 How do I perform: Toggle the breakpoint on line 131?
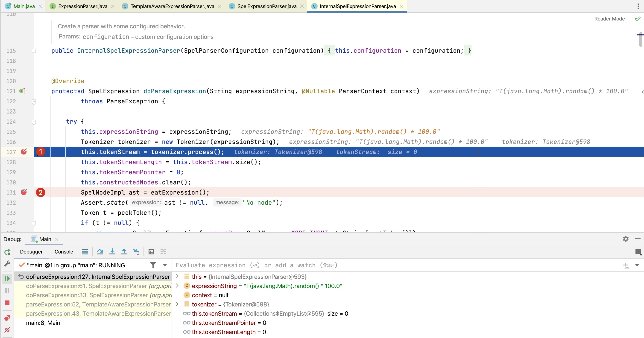[24, 192]
